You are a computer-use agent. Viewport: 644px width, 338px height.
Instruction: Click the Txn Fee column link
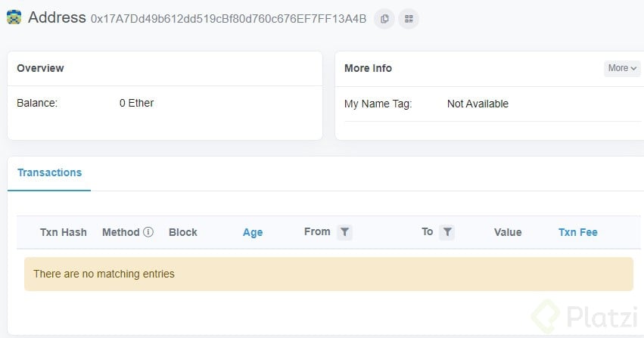click(578, 232)
